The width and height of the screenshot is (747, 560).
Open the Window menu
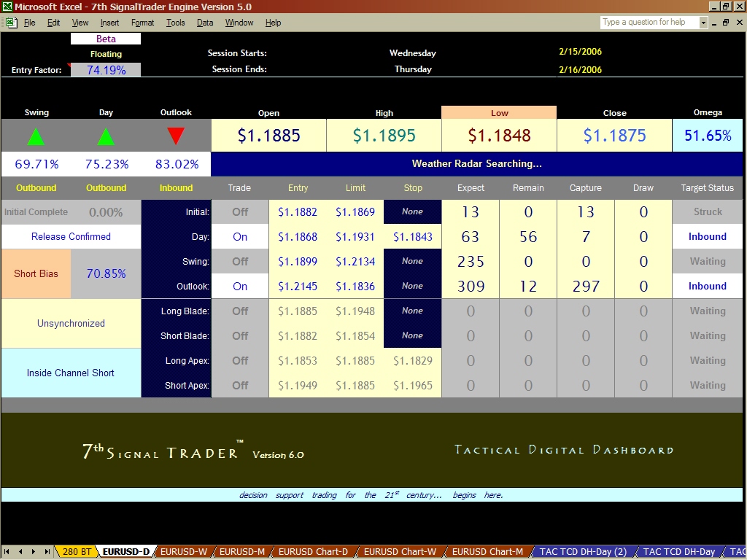[x=239, y=23]
